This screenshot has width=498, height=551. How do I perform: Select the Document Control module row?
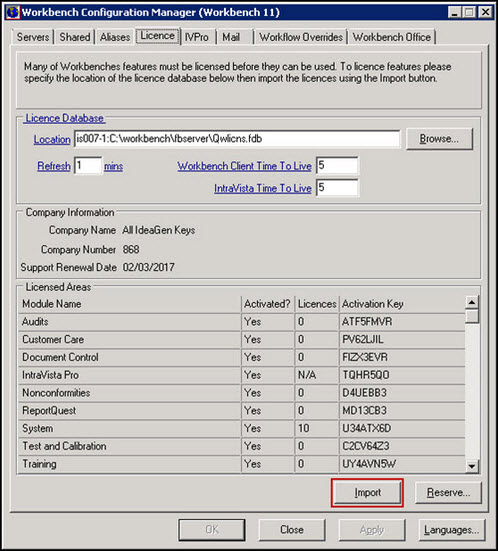click(x=241, y=357)
